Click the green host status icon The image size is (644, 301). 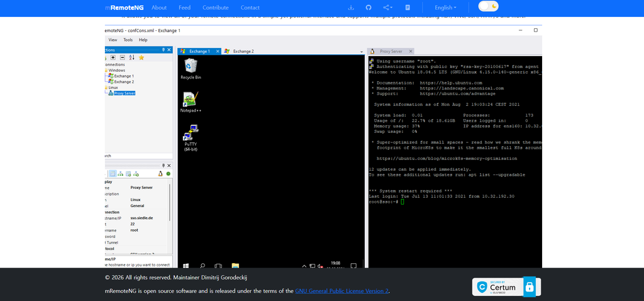tap(168, 174)
